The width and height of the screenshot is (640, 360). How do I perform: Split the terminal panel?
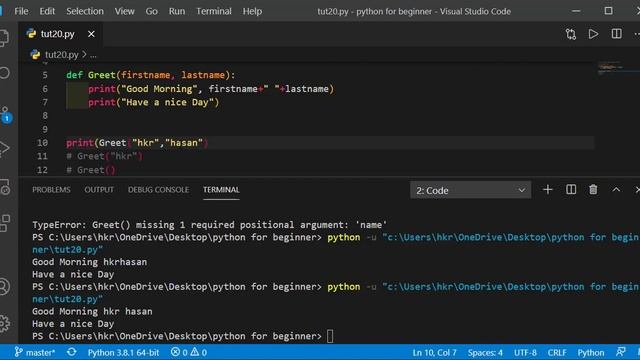(x=571, y=190)
